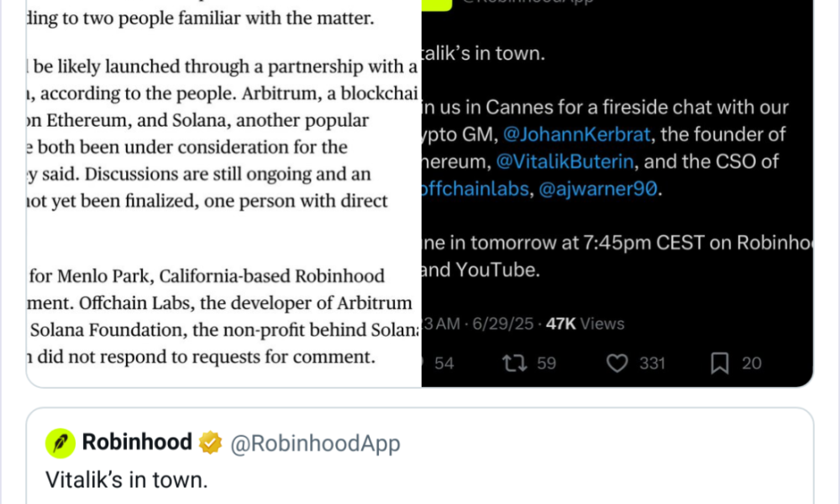Click the gold verified badge beside Robinhood
The image size is (840, 504).
click(210, 442)
